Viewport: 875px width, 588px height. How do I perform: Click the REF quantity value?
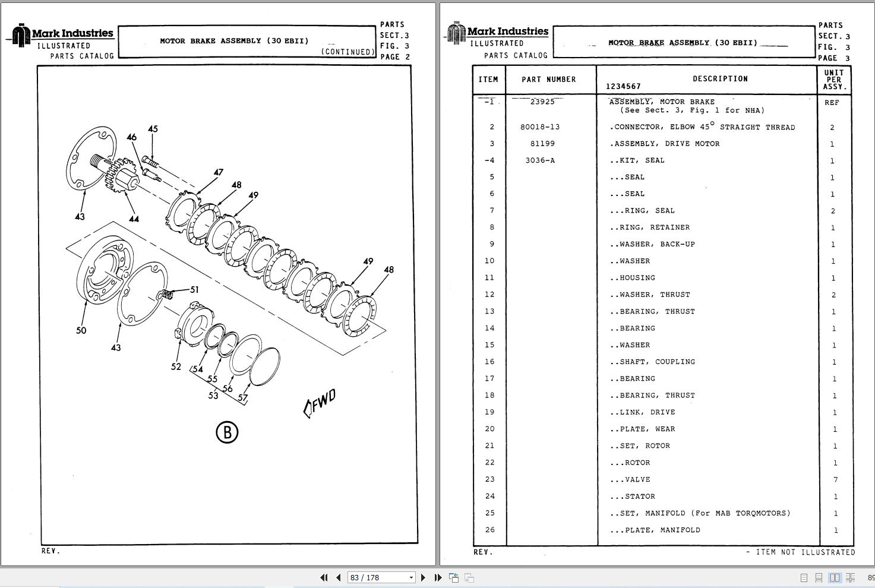(832, 102)
